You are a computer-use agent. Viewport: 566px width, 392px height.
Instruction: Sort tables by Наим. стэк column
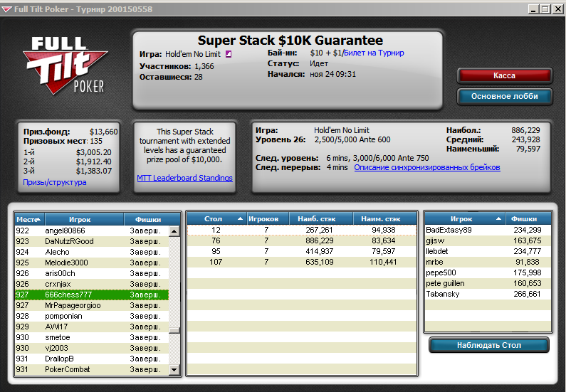(x=384, y=218)
